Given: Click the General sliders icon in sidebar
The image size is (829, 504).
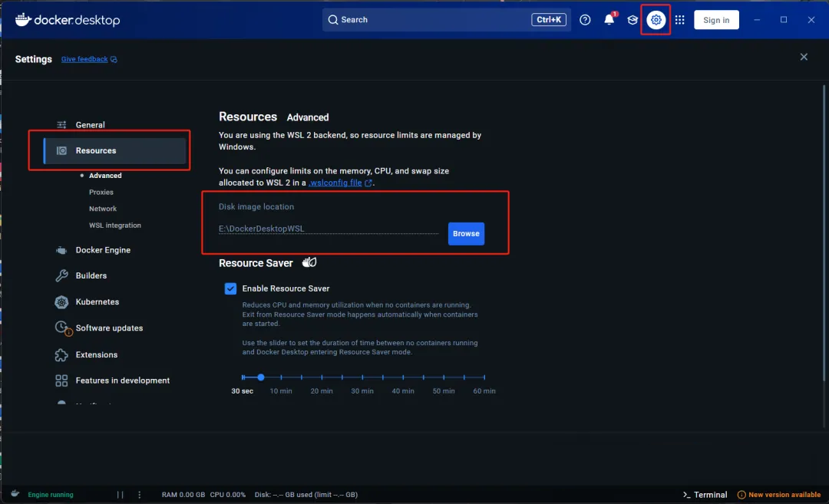Looking at the screenshot, I should pyautogui.click(x=61, y=125).
